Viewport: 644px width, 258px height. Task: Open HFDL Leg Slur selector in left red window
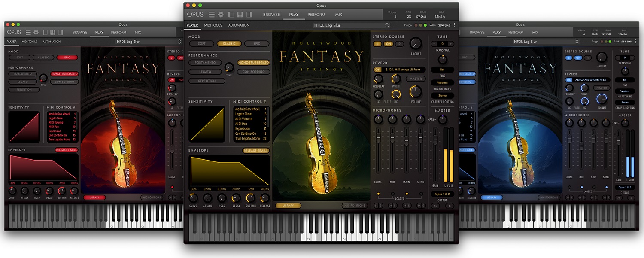[149, 42]
